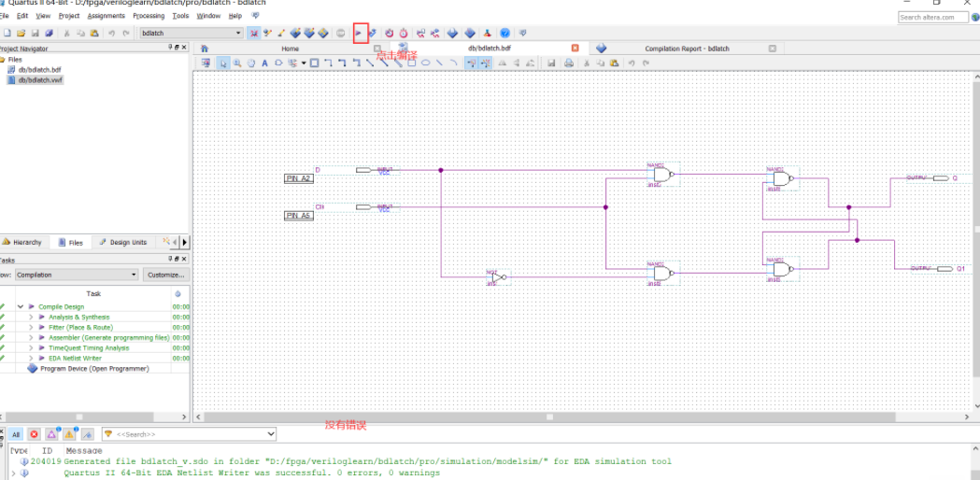Image resolution: width=980 pixels, height=480 pixels.
Task: Open the Compilation flow dropdown
Action: point(134,275)
